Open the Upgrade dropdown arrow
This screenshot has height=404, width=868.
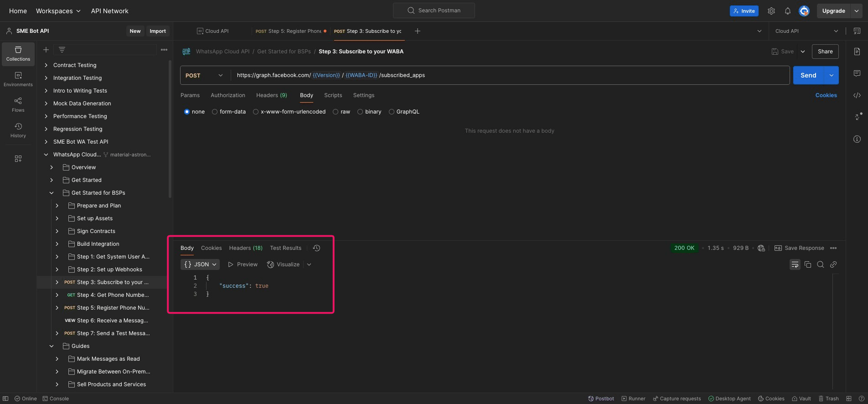[857, 11]
